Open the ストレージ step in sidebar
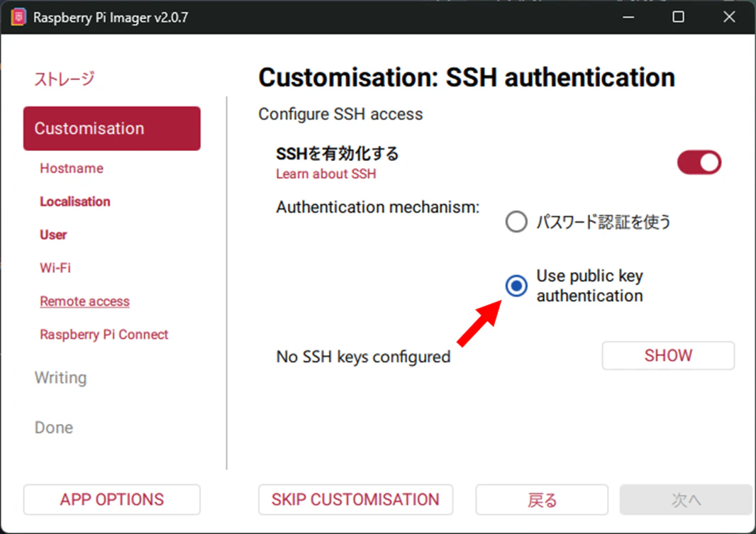The image size is (756, 534). (x=64, y=79)
